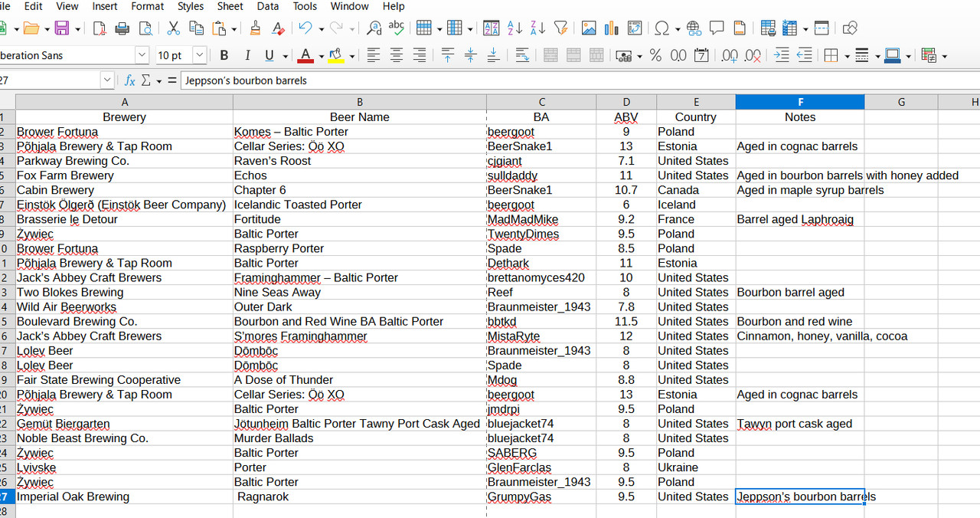Open background color palette dropdown arrow

[x=352, y=56]
